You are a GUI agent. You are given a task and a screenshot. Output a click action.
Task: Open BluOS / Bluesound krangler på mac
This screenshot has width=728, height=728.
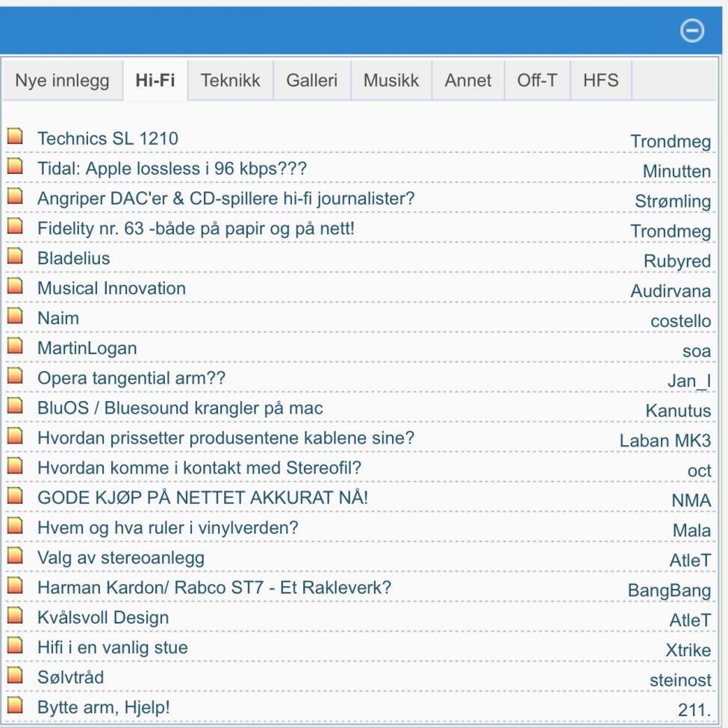[180, 408]
